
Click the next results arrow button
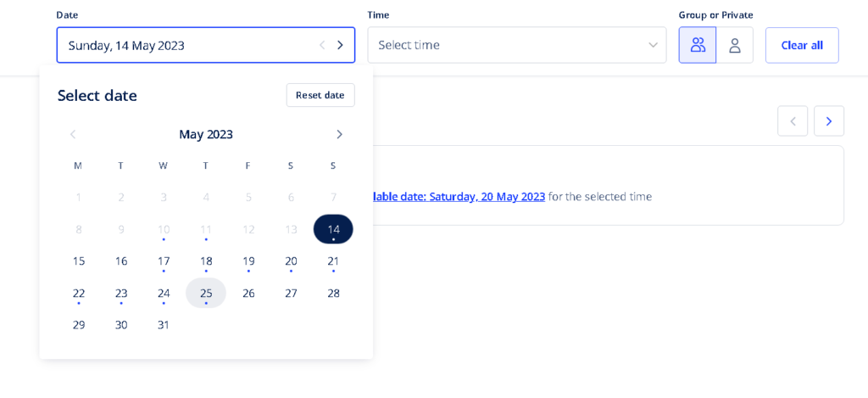click(x=829, y=121)
